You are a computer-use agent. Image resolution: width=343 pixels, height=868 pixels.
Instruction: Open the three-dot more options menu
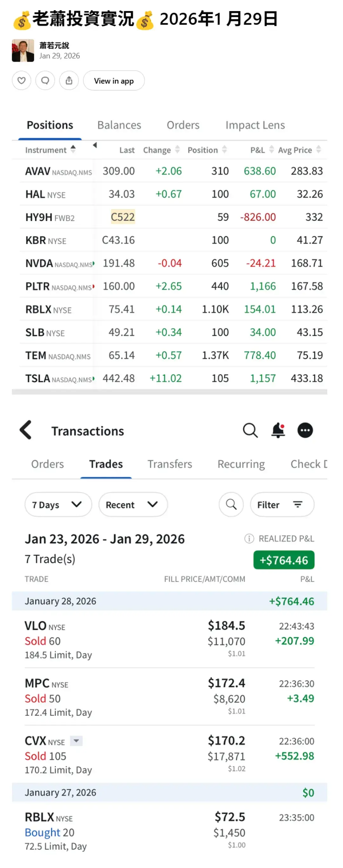click(305, 430)
